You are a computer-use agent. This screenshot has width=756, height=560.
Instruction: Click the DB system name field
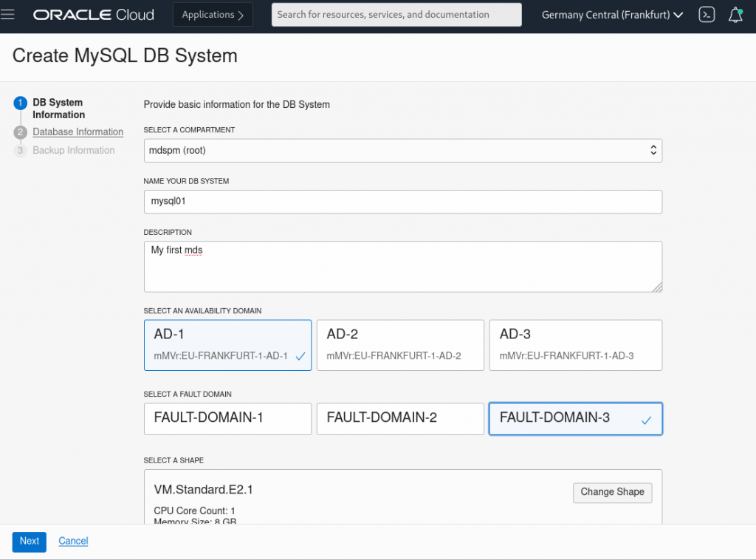(x=402, y=202)
